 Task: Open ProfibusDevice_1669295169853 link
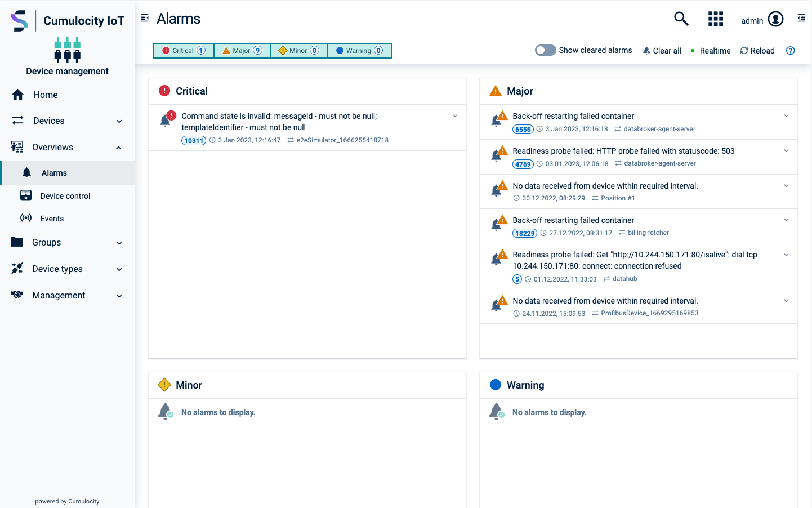click(649, 313)
